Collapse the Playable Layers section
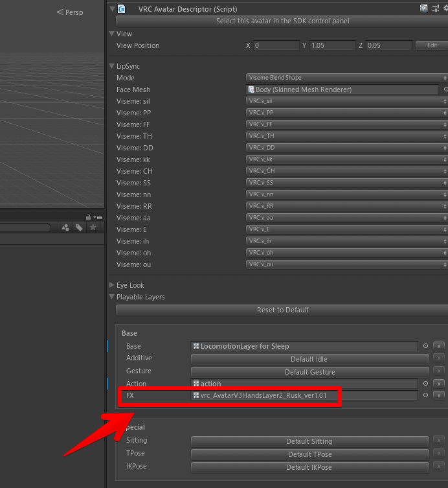 click(x=112, y=297)
